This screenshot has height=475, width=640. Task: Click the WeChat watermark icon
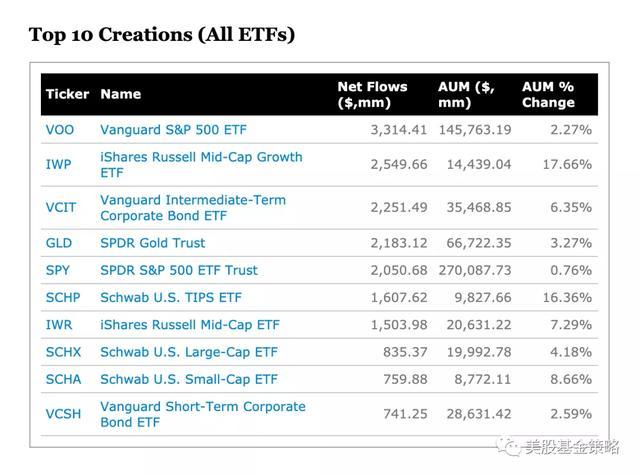pos(511,448)
